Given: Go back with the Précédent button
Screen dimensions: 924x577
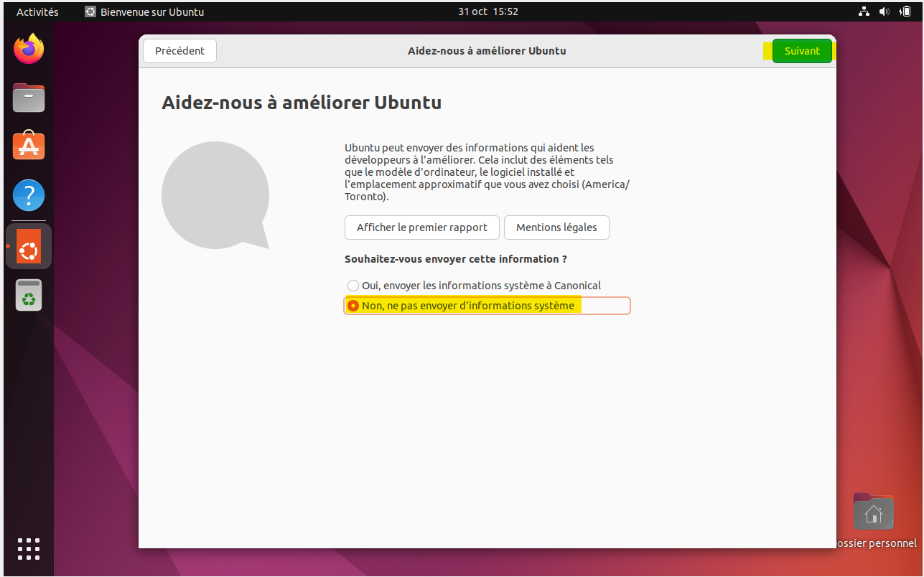Looking at the screenshot, I should [x=179, y=51].
